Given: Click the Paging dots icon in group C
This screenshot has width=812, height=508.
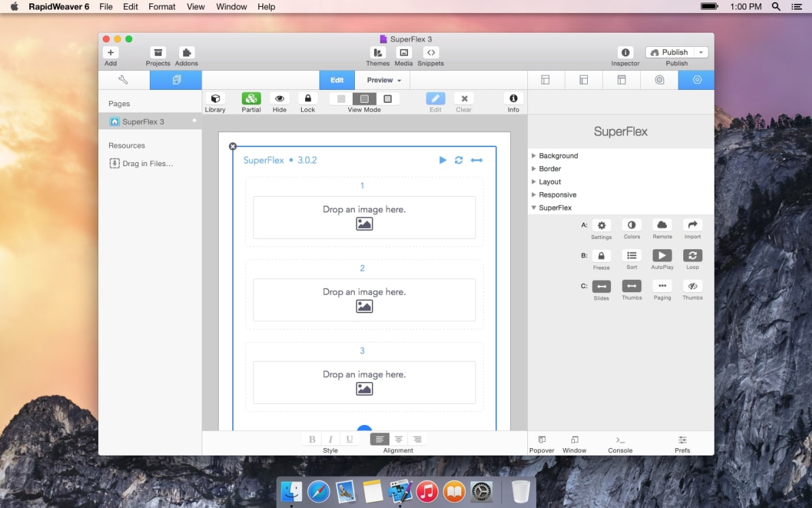Looking at the screenshot, I should [662, 287].
